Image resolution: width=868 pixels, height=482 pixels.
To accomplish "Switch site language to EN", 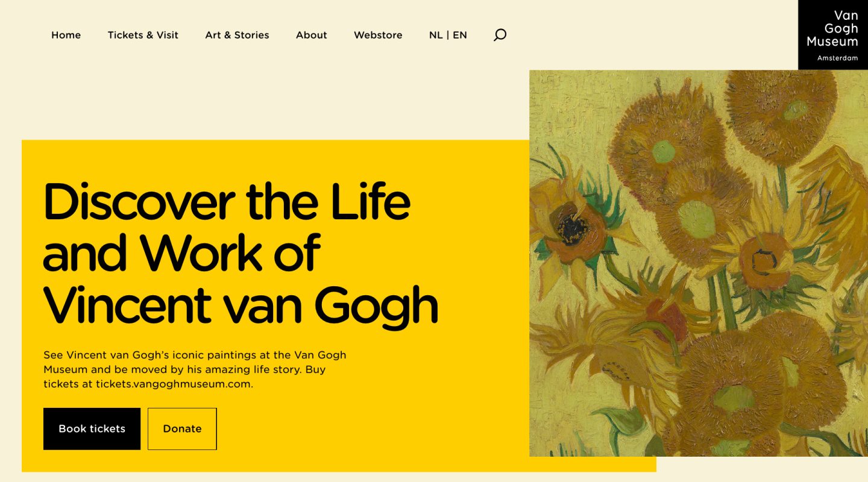I will coord(460,35).
